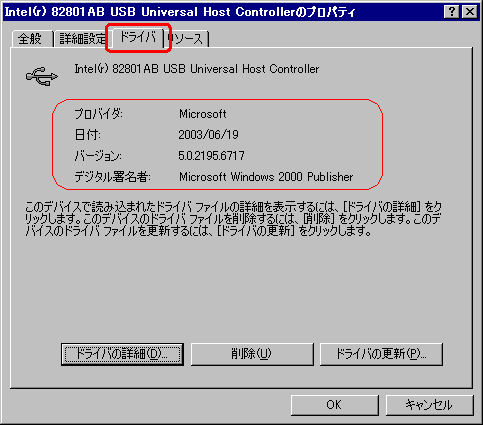The image size is (483, 425).
Task: Click the provider value Microsoft
Action: [x=203, y=114]
